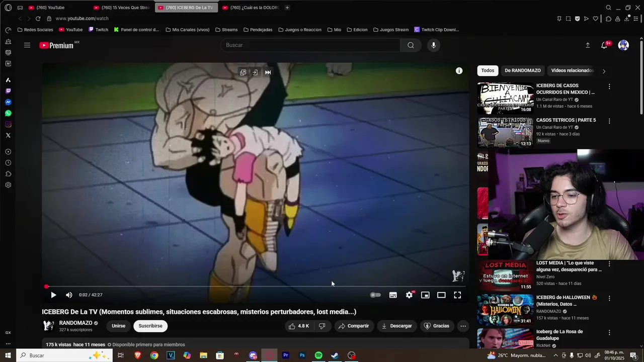Toggle the autoplay switch in player
This screenshot has width=644, height=362.
click(x=375, y=295)
